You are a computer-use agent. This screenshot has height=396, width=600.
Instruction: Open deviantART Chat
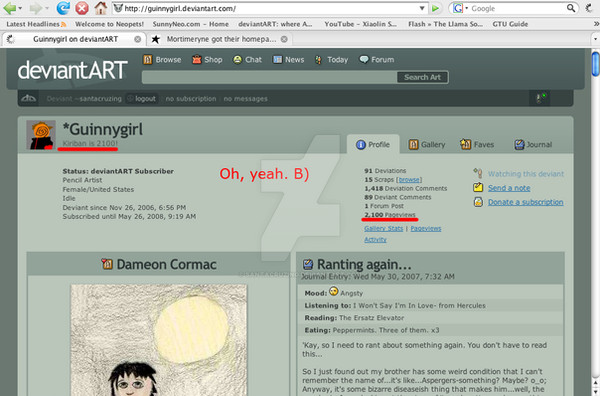point(248,60)
